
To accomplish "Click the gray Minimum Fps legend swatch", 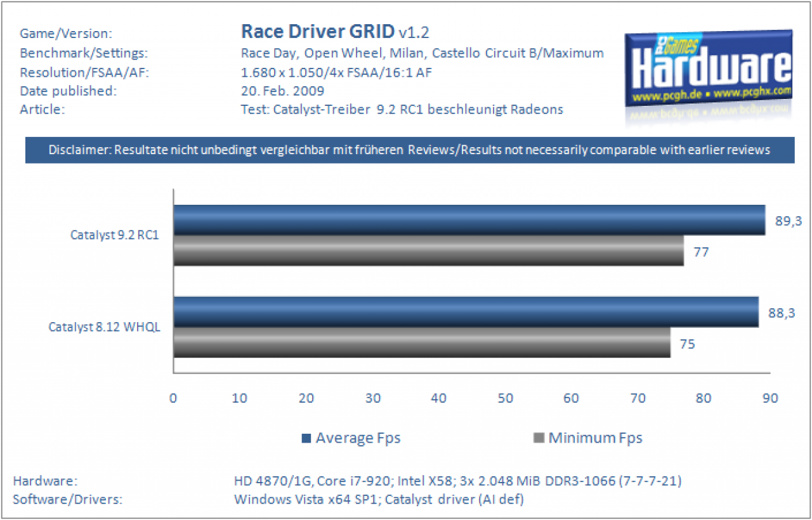I will pos(540,438).
